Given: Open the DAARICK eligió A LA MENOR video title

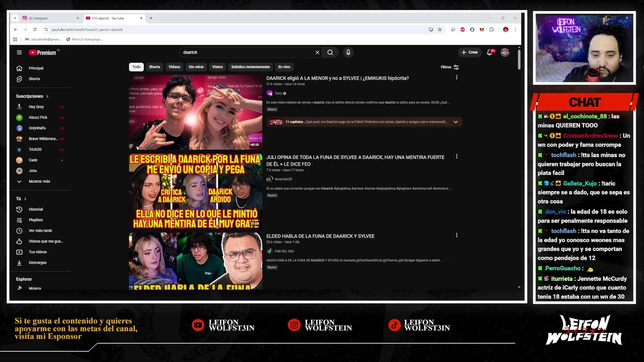Looking at the screenshot, I should tap(338, 78).
